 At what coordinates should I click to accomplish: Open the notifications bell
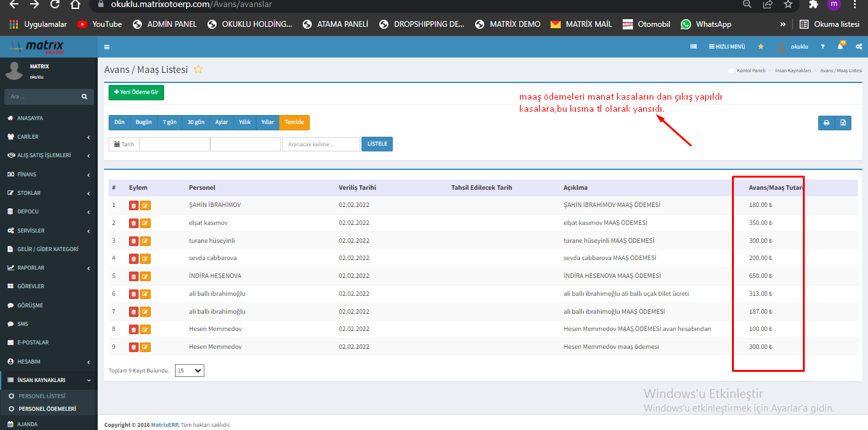tap(841, 47)
